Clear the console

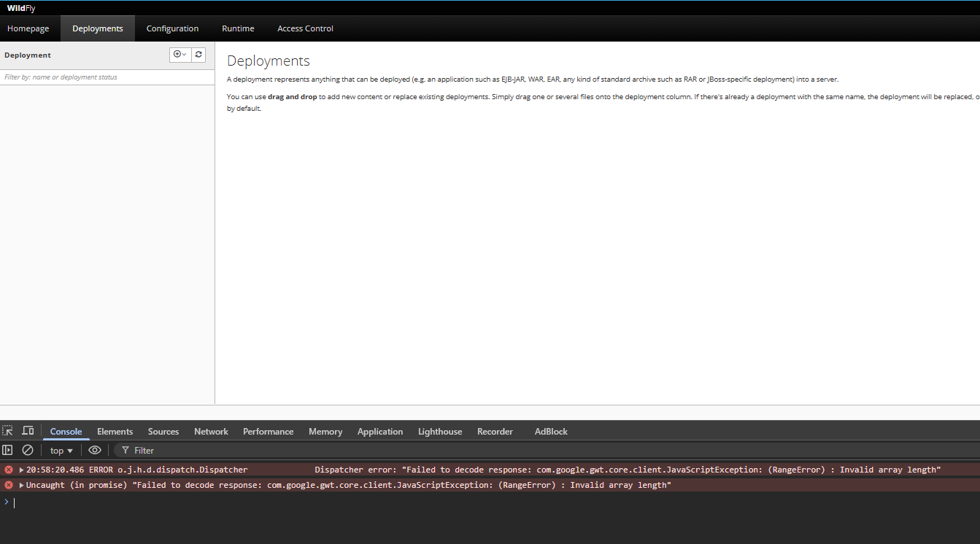(x=28, y=450)
